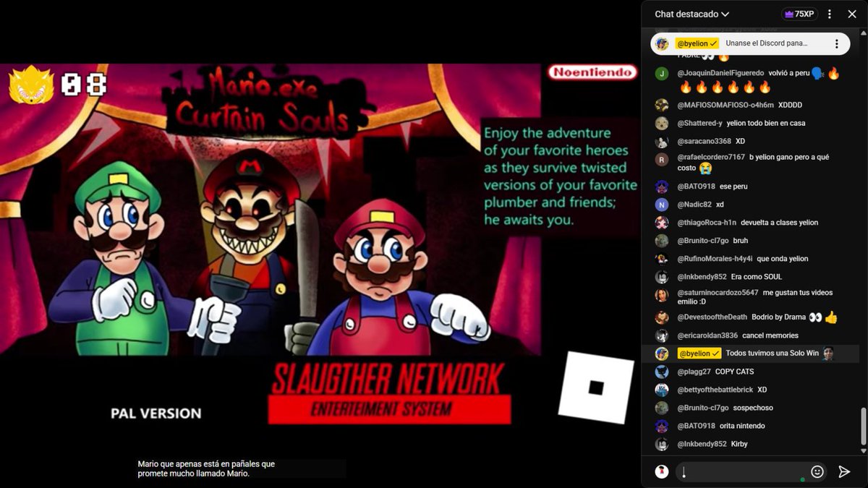
Task: Click the @RufinoMorales-h4y4i avatar
Action: [662, 259]
